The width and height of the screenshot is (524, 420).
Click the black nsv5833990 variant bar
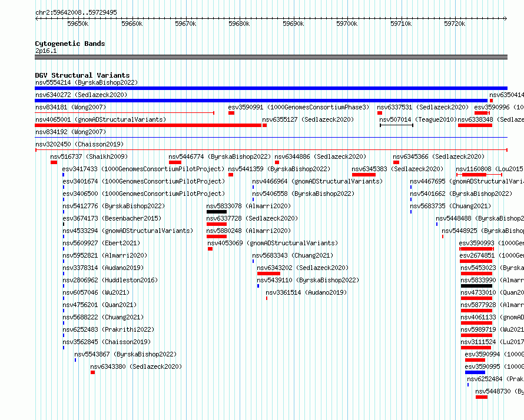pyautogui.click(x=476, y=286)
